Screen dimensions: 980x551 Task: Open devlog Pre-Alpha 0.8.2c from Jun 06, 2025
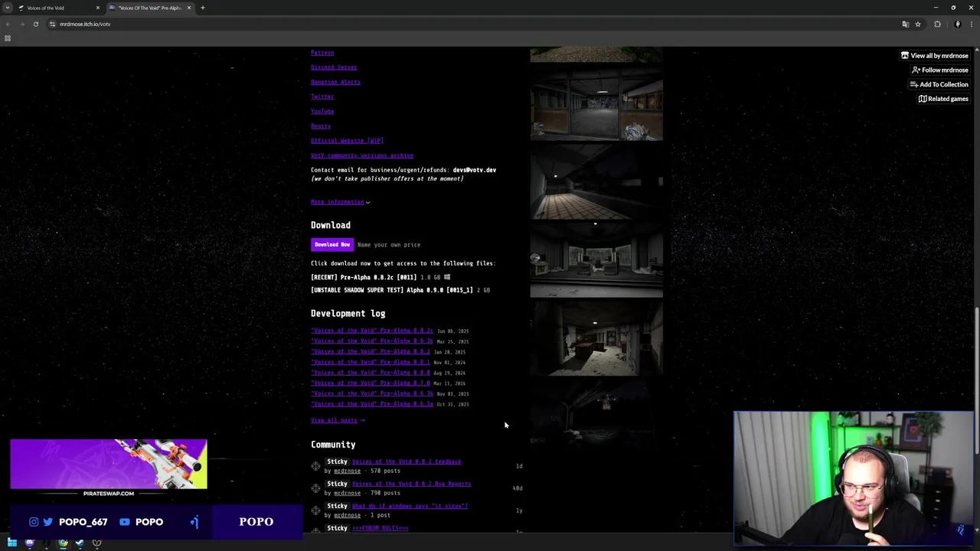click(372, 331)
